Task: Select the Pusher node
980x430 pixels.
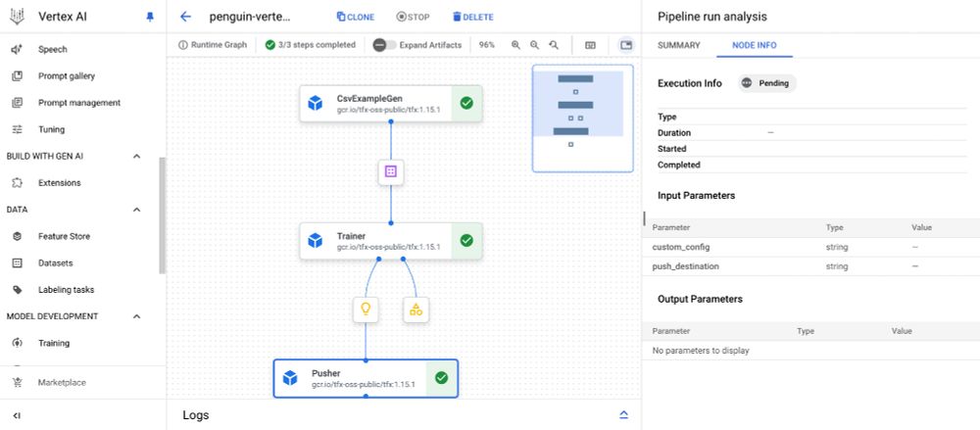Action: click(x=366, y=378)
